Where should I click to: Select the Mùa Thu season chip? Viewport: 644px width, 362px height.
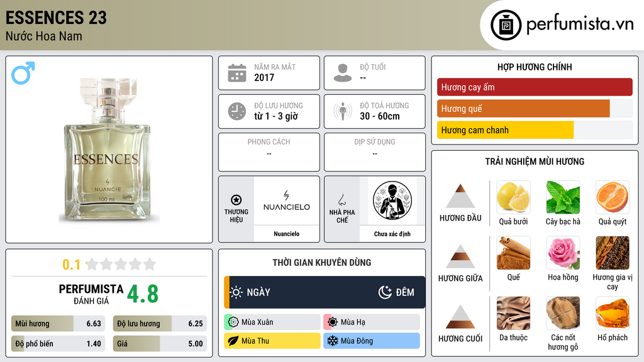coord(272,341)
